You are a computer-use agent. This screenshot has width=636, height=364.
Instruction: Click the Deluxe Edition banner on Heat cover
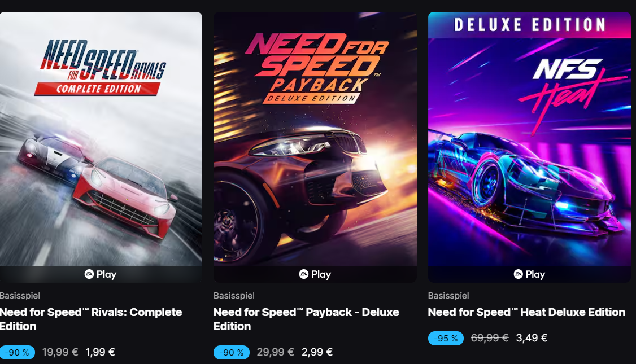529,25
